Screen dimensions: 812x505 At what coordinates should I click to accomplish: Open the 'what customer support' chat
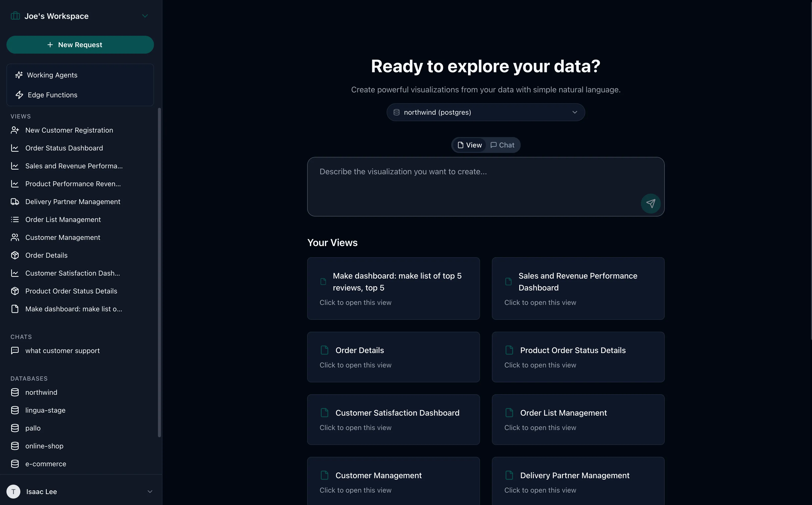click(x=63, y=350)
